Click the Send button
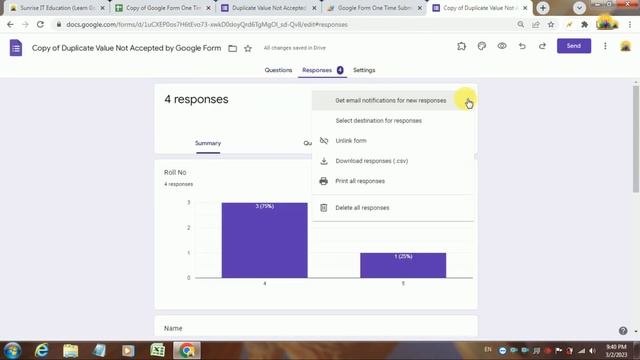 pyautogui.click(x=573, y=46)
